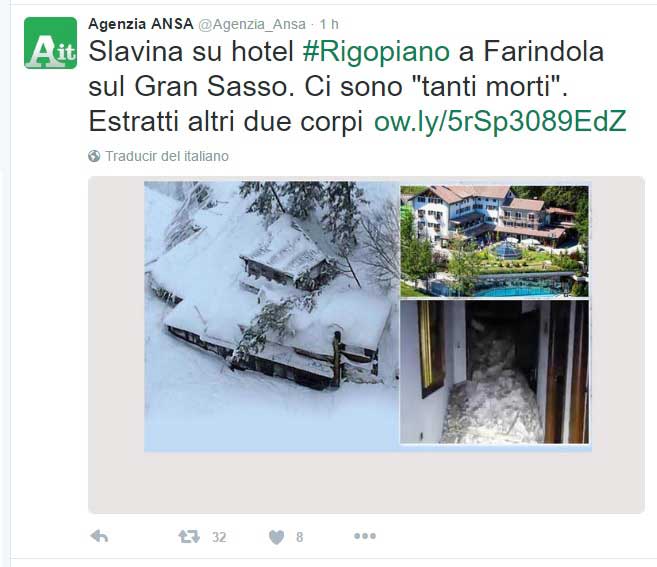Open the three-dot more options menu
The image size is (657, 567).
pyautogui.click(x=365, y=536)
